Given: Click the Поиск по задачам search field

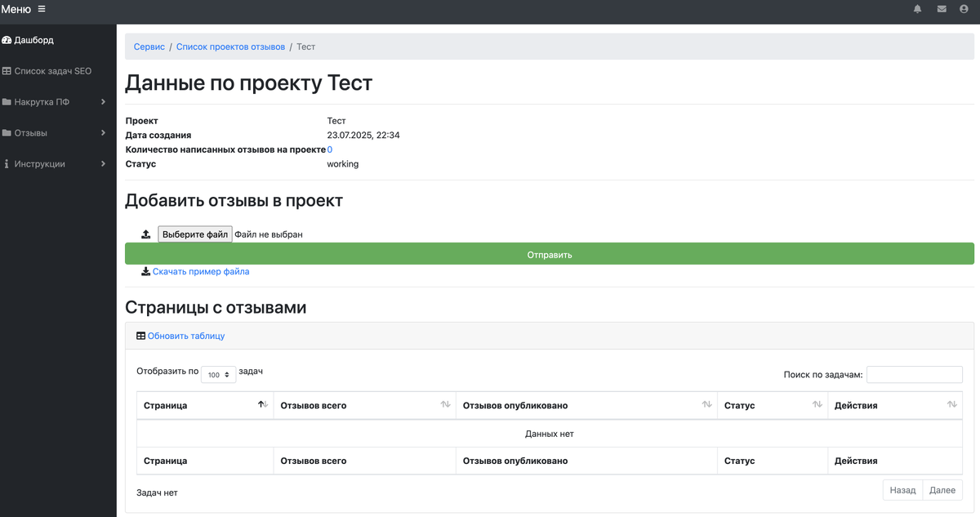Looking at the screenshot, I should point(915,374).
